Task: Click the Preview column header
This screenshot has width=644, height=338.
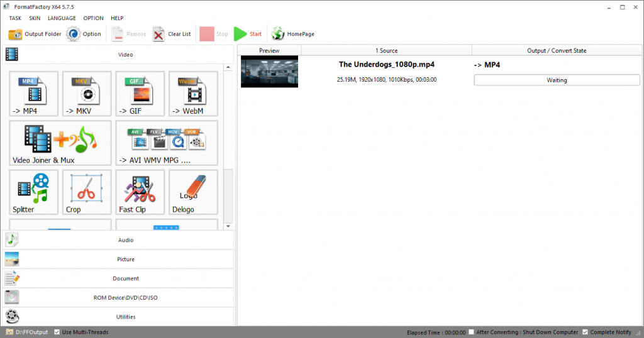Action: pyautogui.click(x=269, y=50)
